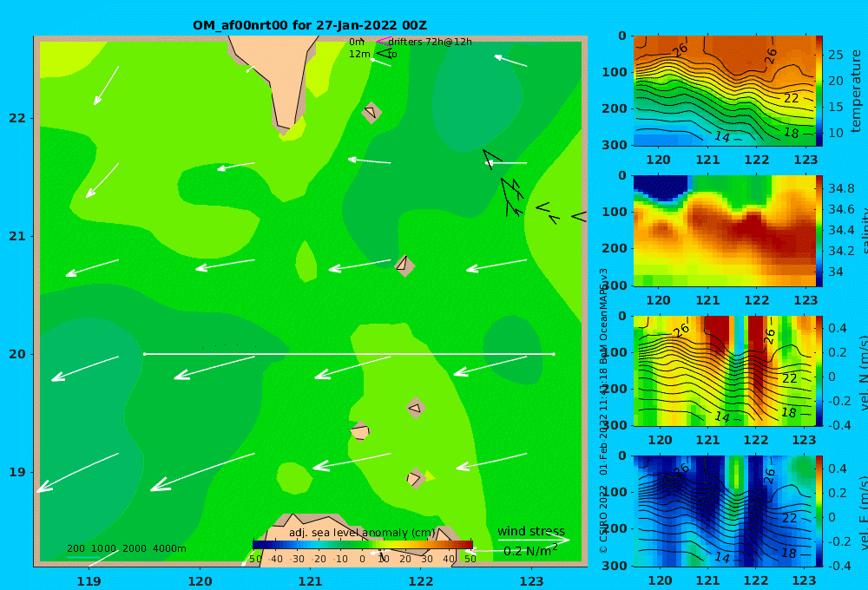The width and height of the screenshot is (868, 590).
Task: Click the '0.2 N/m²' wind stress value
Action: point(530,551)
